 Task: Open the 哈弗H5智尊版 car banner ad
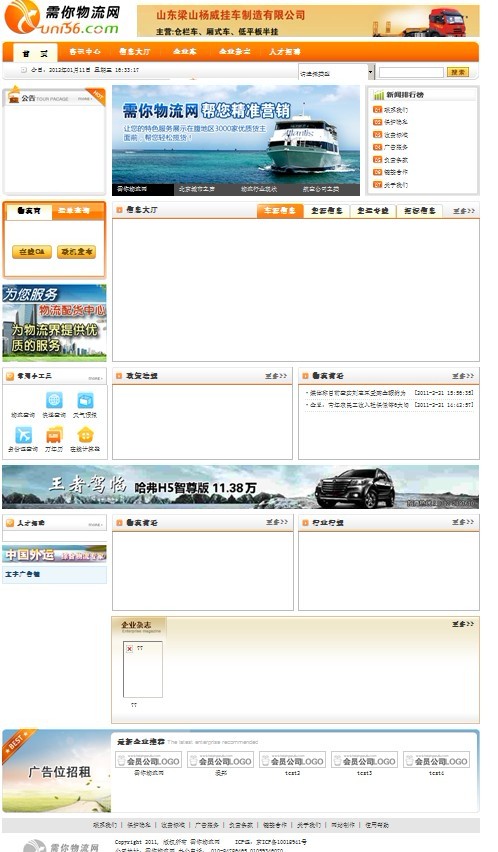pos(241,487)
